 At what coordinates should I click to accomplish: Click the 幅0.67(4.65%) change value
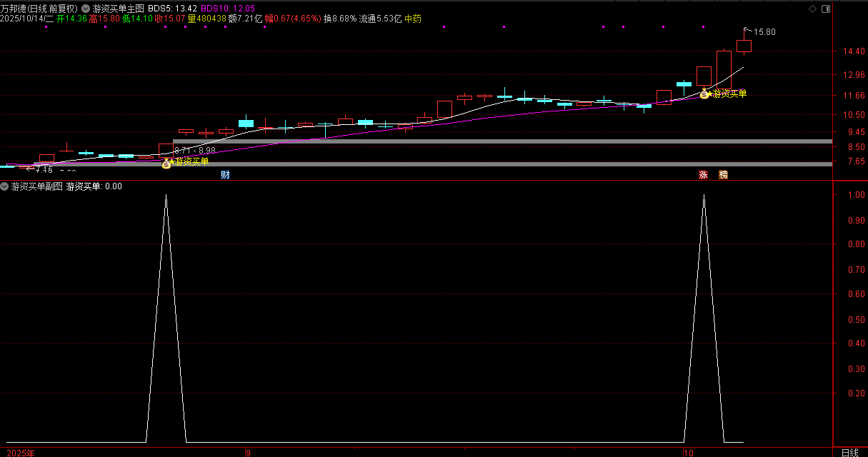(x=293, y=19)
